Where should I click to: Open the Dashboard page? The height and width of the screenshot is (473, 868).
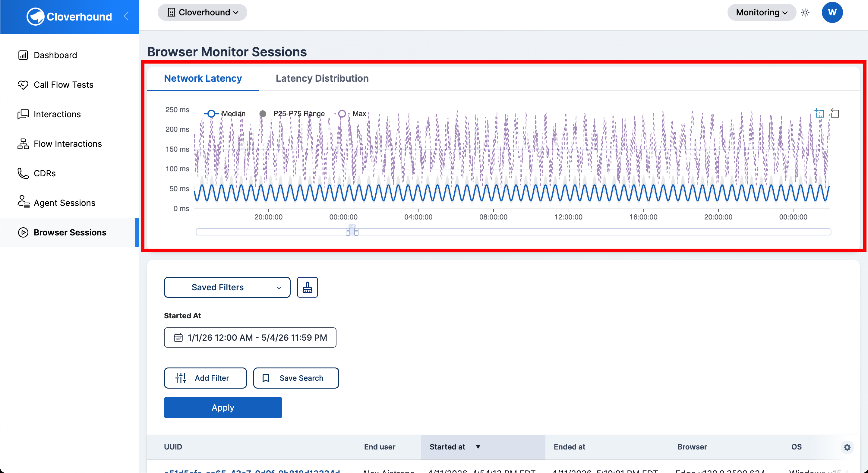[69, 55]
